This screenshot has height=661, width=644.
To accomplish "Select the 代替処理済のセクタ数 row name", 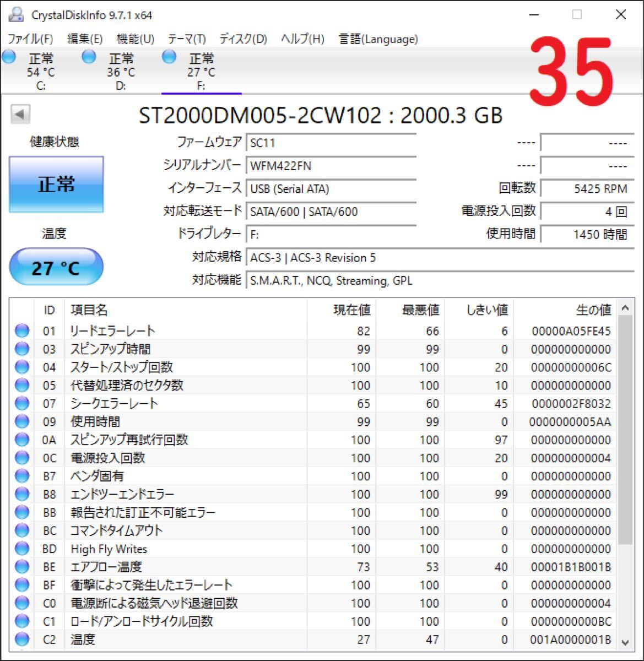I will click(x=127, y=385).
